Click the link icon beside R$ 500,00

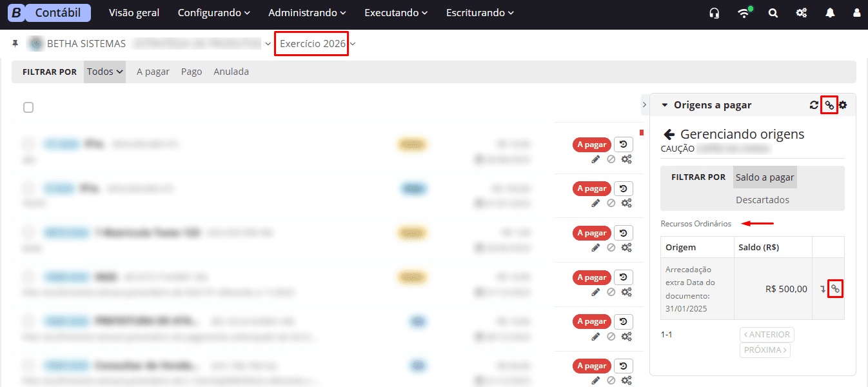coord(835,288)
